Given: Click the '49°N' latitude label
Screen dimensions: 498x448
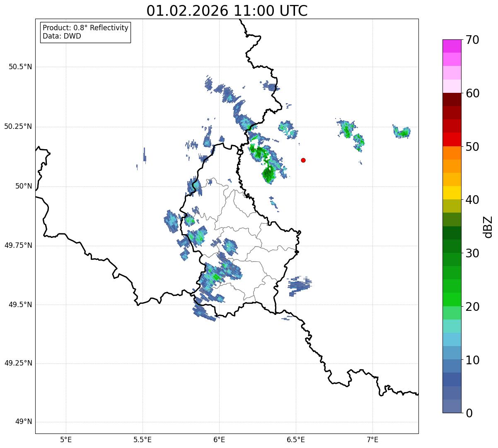Looking at the screenshot, I should tap(24, 422).
